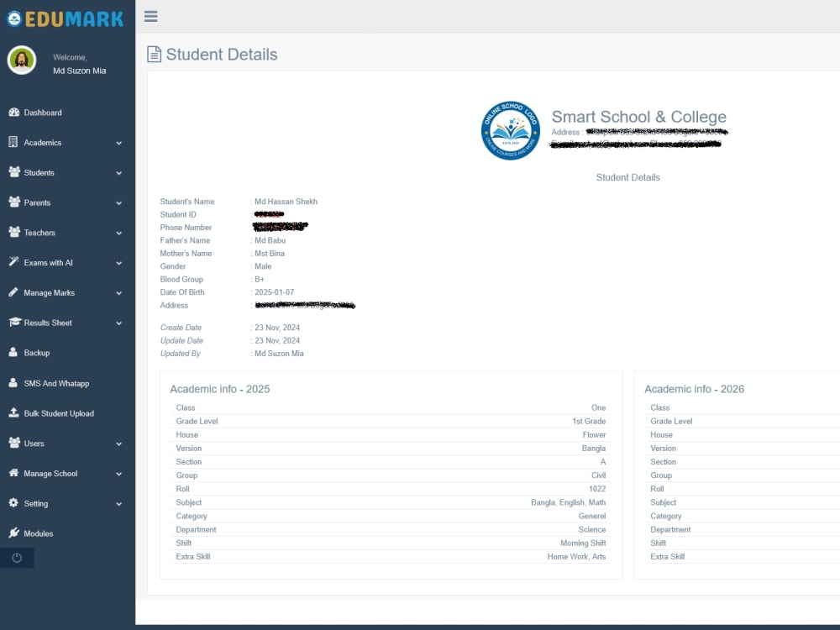Viewport: 840px width, 630px height.
Task: Click mother's name value Mst Bina
Action: [270, 253]
